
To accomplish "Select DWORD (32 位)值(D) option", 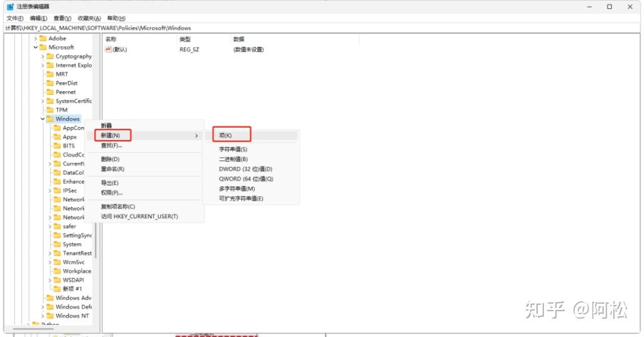I will coord(245,169).
